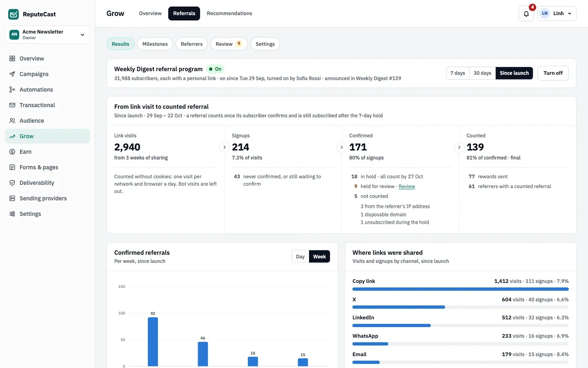
Task: Switch chart to Day view
Action: pyautogui.click(x=300, y=257)
